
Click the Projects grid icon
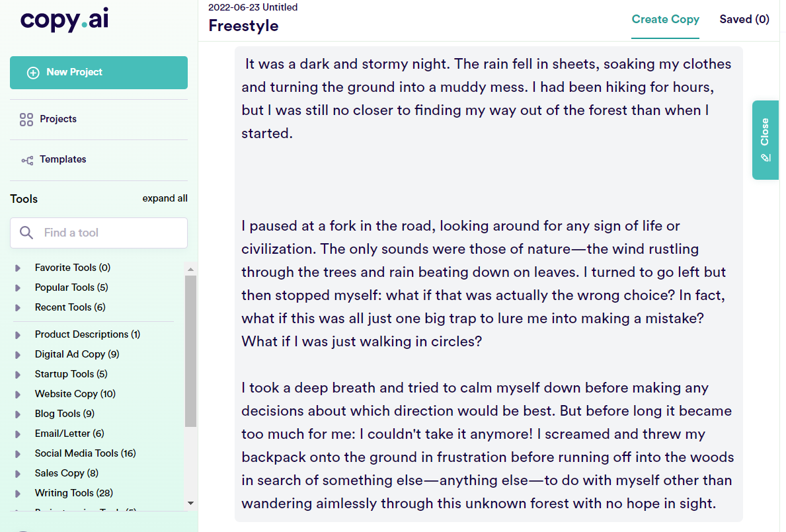(x=26, y=119)
